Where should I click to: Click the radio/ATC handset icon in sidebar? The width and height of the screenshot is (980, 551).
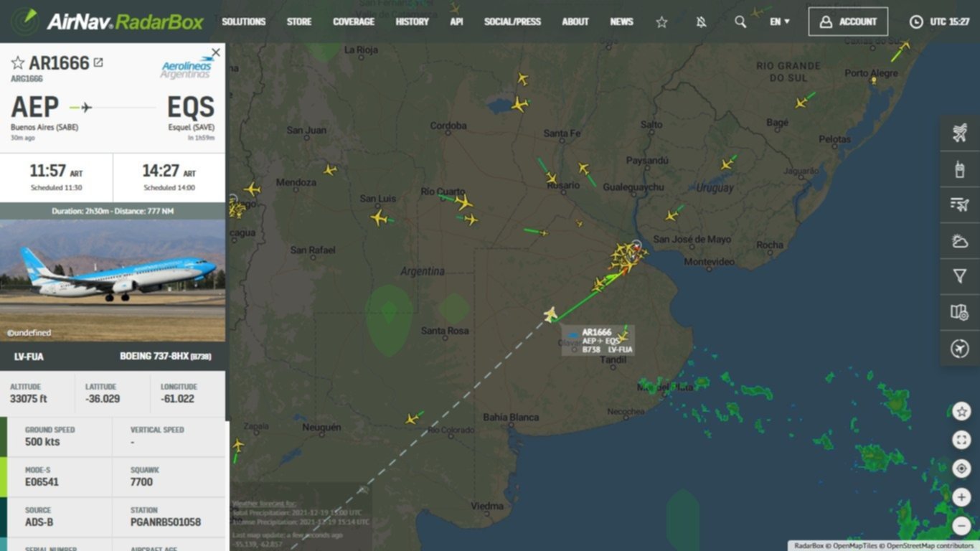(x=960, y=169)
